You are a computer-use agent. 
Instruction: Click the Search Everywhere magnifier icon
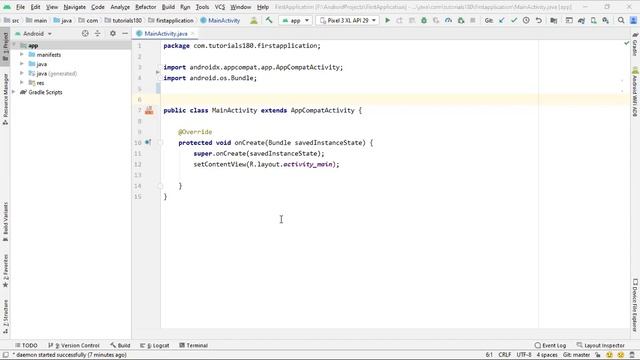click(621, 20)
